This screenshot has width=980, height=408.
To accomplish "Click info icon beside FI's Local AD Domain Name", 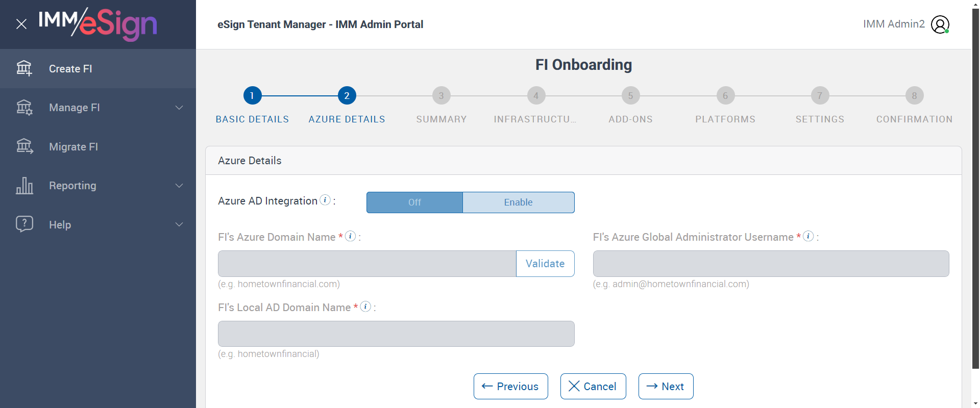I will pos(365,307).
